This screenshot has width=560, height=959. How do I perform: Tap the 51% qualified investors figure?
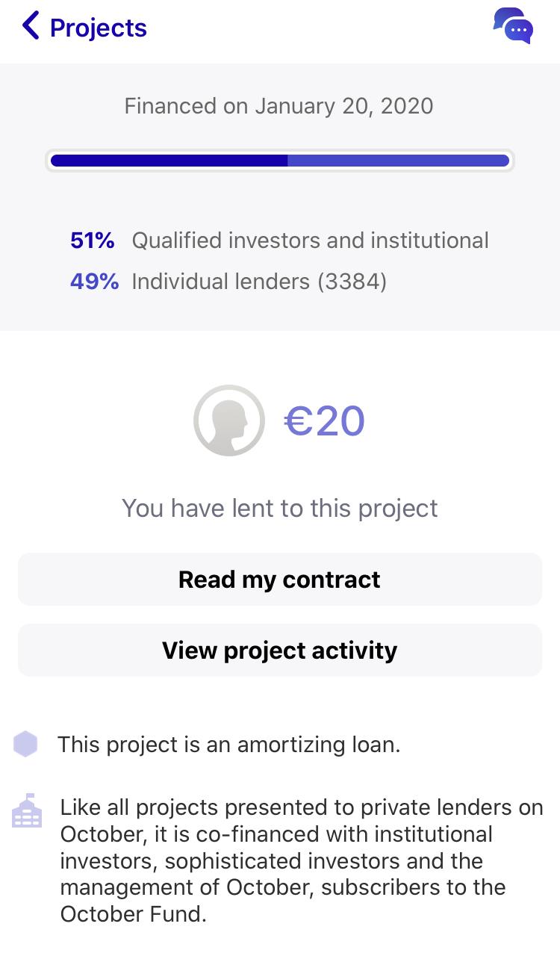click(x=93, y=240)
